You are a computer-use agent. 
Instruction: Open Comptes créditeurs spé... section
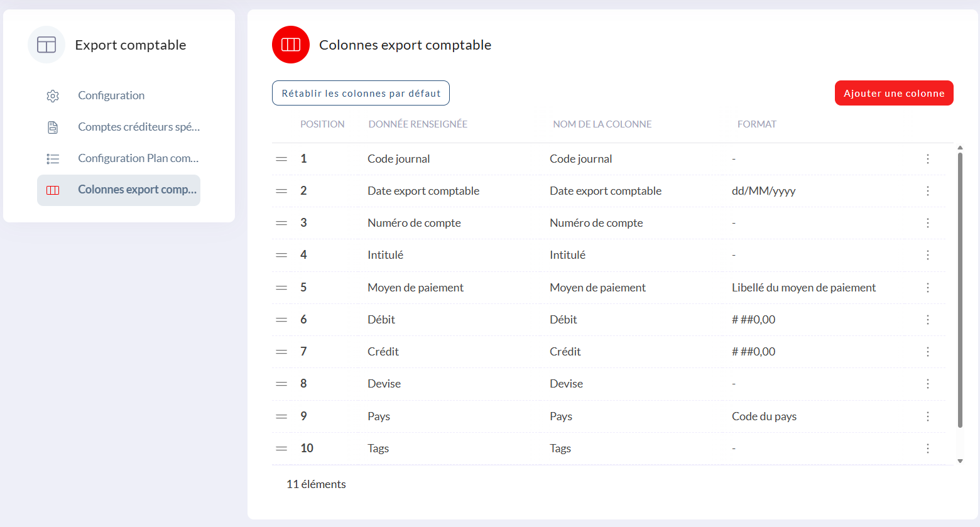(x=139, y=127)
